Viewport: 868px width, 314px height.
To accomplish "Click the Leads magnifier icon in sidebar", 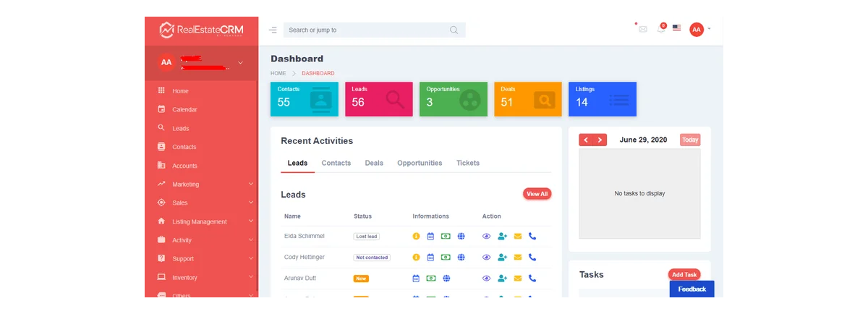I will 161,128.
